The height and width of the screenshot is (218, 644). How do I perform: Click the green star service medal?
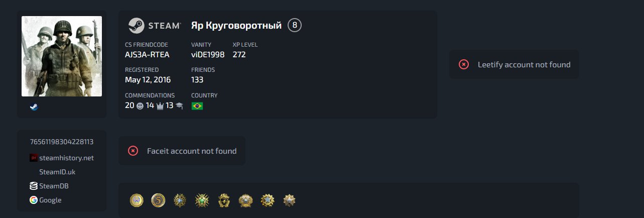pos(202,200)
